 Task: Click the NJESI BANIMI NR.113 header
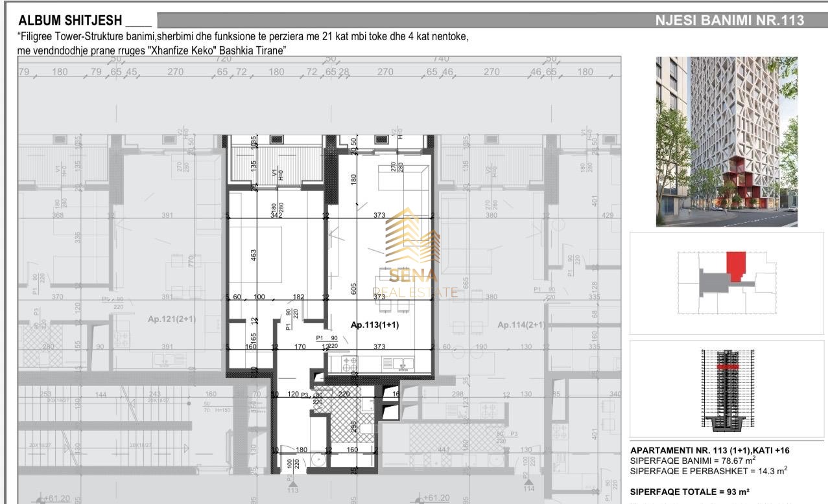point(729,21)
